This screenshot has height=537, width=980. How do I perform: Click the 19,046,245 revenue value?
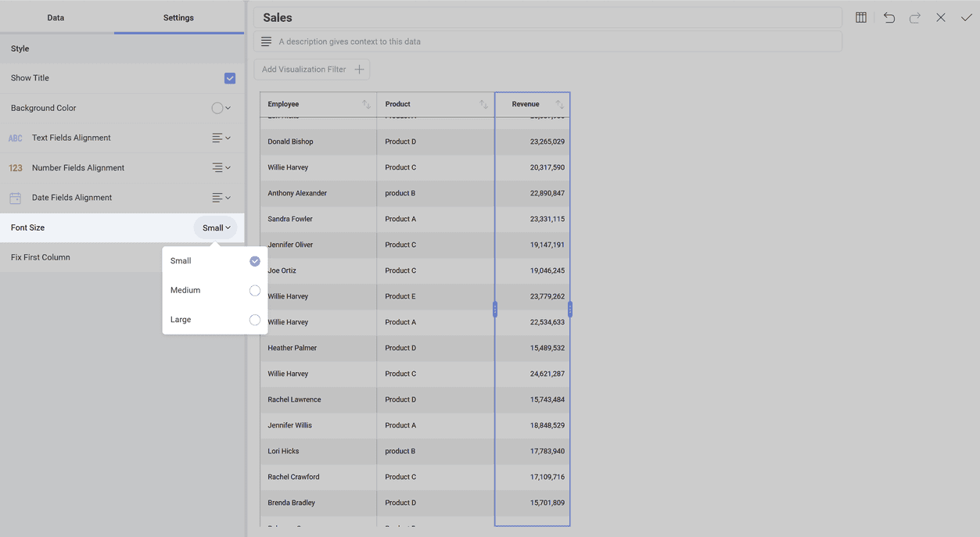547,270
